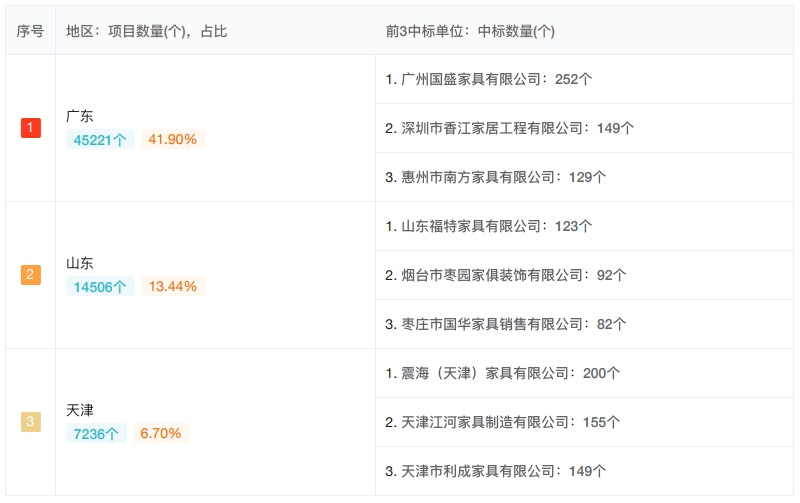Click the 序号 column header

click(30, 31)
